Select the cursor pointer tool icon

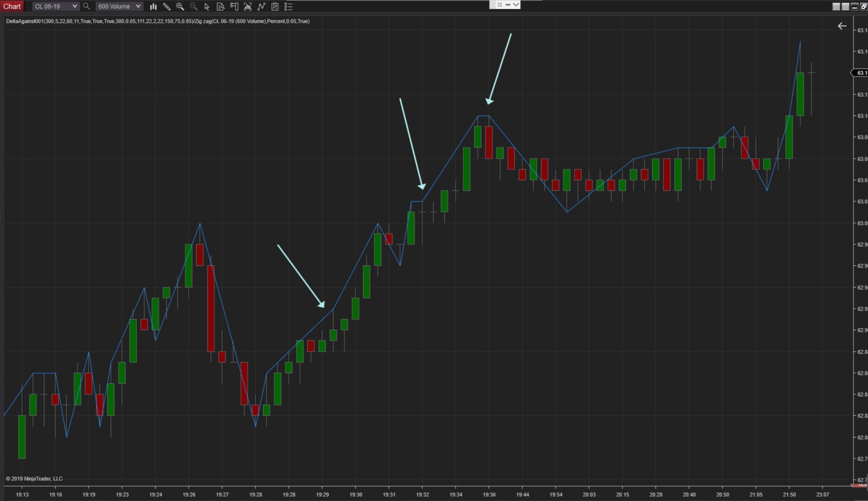pos(207,6)
